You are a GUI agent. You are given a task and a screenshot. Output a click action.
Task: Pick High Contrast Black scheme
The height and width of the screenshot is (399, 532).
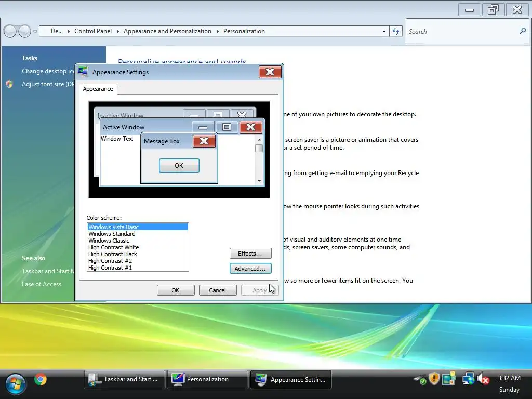[138, 254]
